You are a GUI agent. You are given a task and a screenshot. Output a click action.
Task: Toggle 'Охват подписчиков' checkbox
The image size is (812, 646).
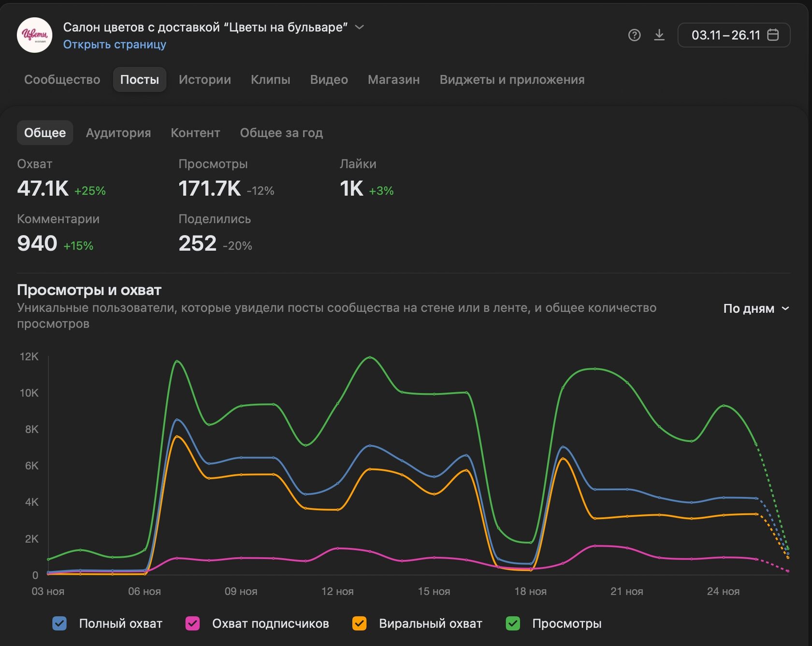point(192,624)
